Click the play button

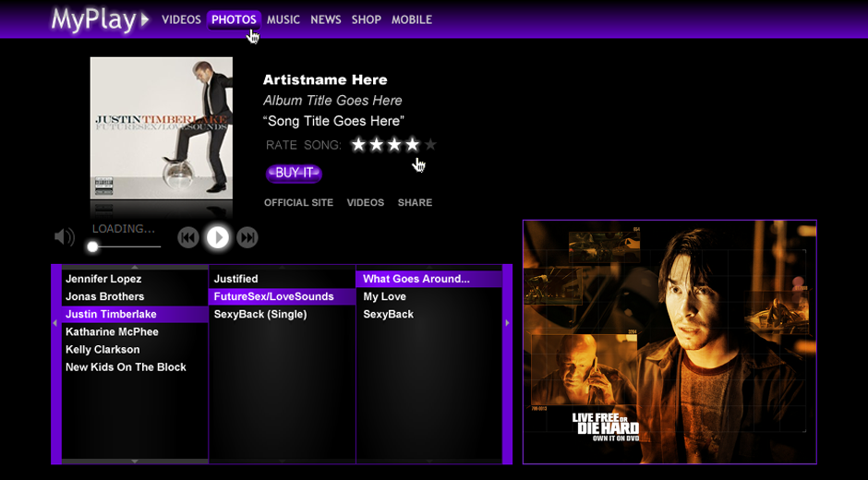pos(218,237)
